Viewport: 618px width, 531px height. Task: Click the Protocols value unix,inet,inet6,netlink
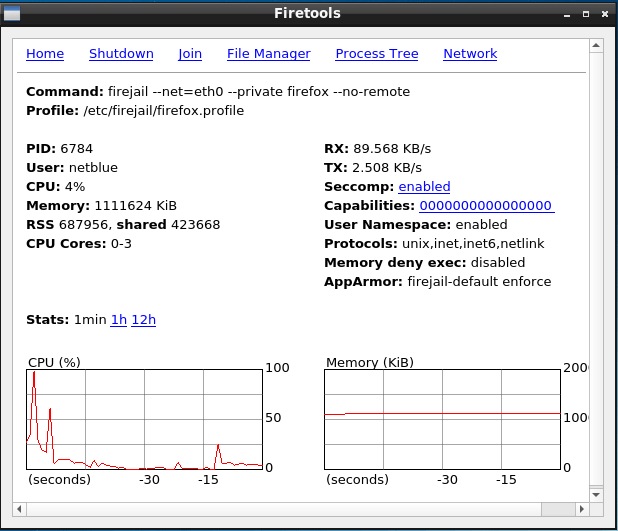pyautogui.click(x=473, y=244)
